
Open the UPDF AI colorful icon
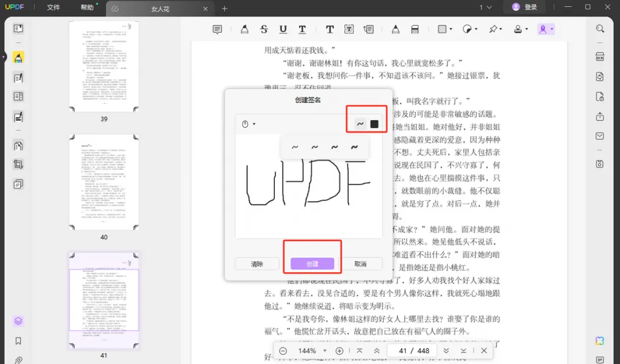[600, 340]
